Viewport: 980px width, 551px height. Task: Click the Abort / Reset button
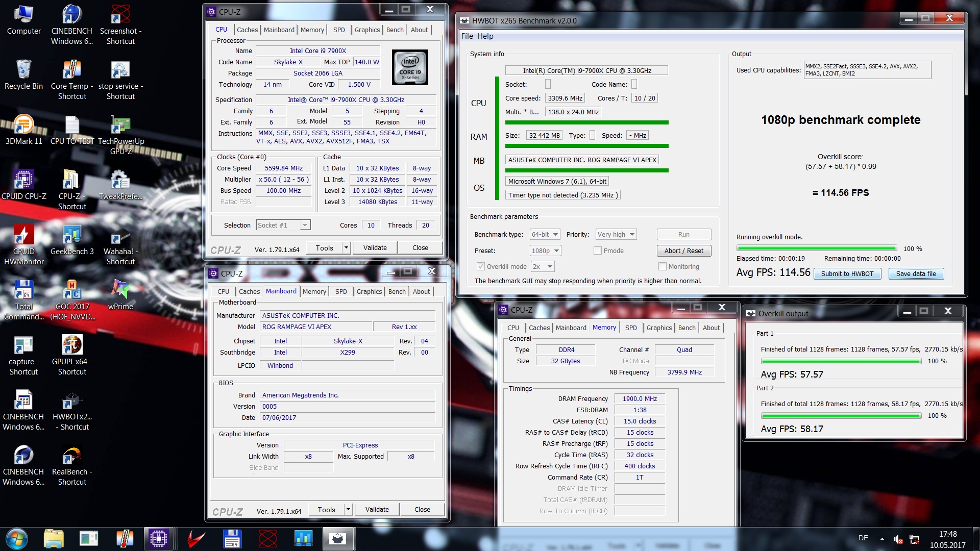pos(684,251)
